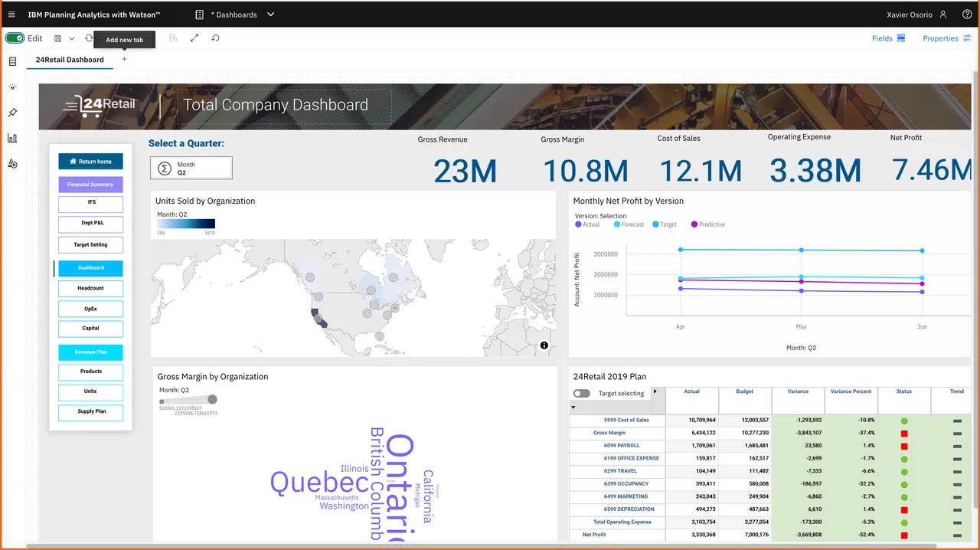This screenshot has width=980, height=550.
Task: Click Washington in word cloud
Action: click(x=344, y=506)
